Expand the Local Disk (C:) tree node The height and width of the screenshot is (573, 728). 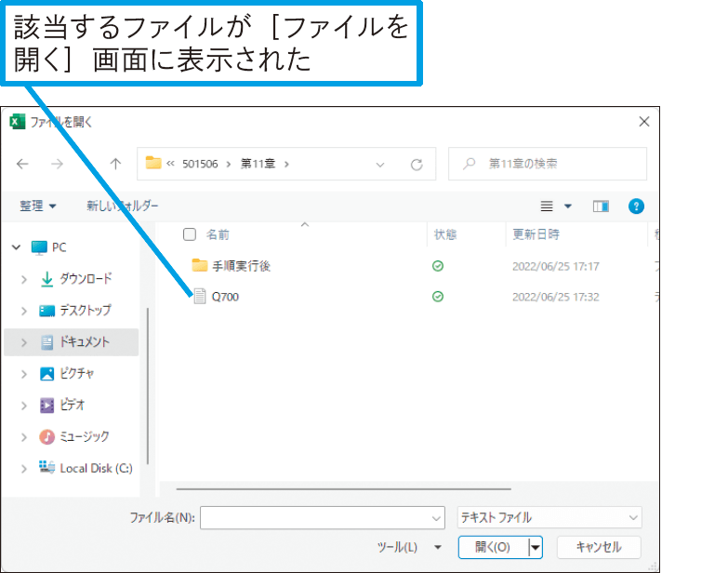24,469
